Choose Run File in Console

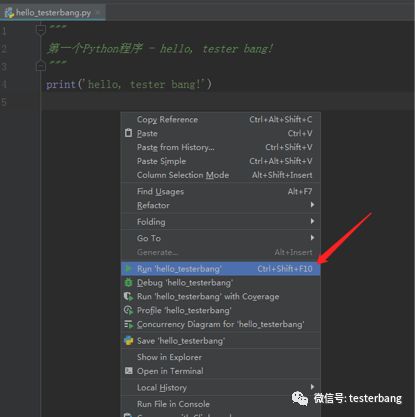click(x=220, y=404)
